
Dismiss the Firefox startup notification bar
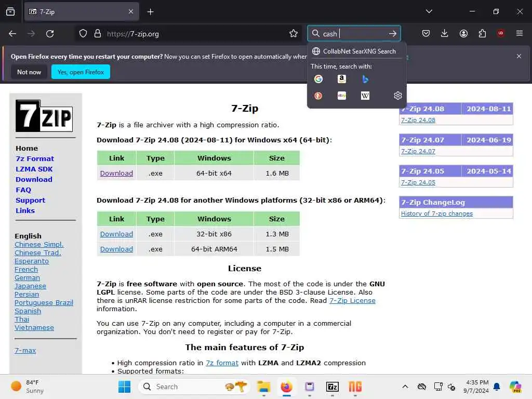tap(519, 56)
